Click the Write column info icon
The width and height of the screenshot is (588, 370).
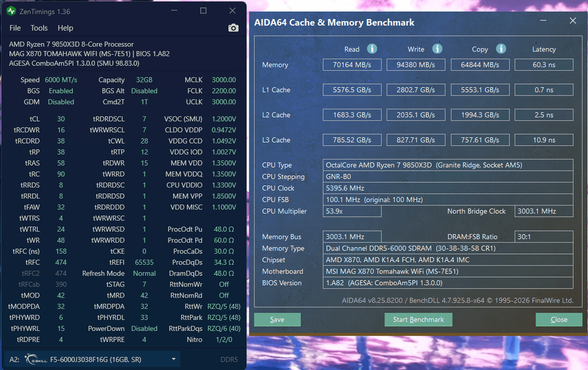point(437,49)
